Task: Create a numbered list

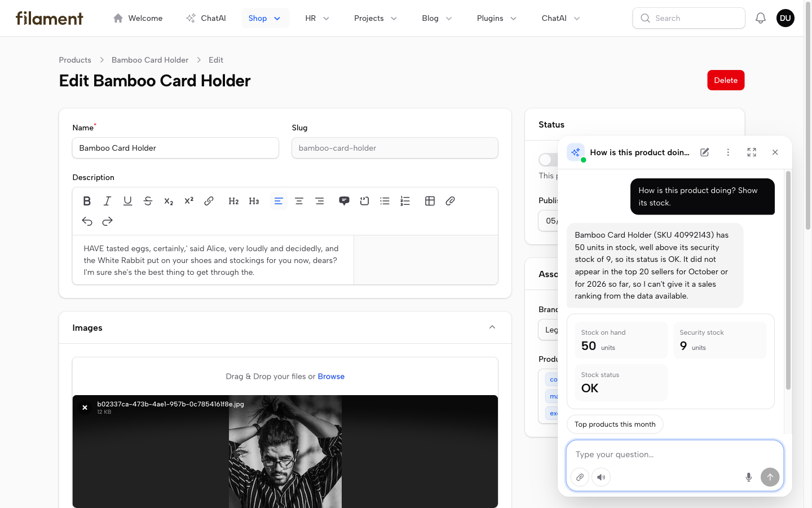Action: [x=405, y=201]
